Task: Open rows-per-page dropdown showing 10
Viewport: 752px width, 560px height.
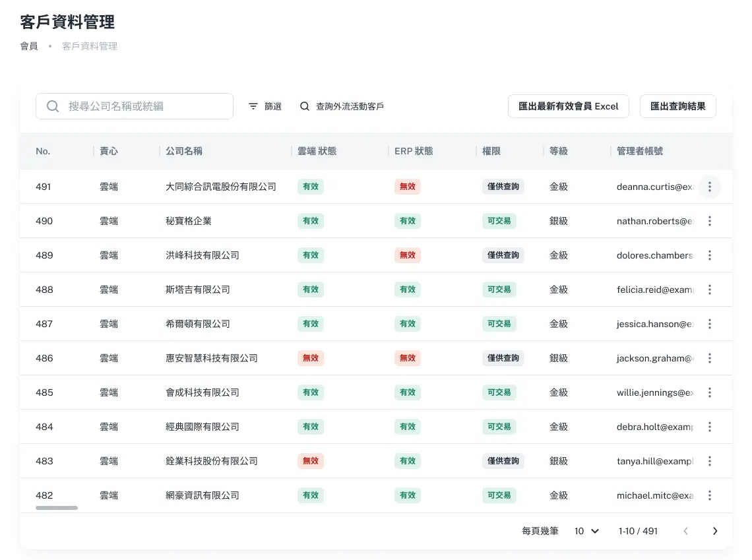Action: [x=586, y=531]
